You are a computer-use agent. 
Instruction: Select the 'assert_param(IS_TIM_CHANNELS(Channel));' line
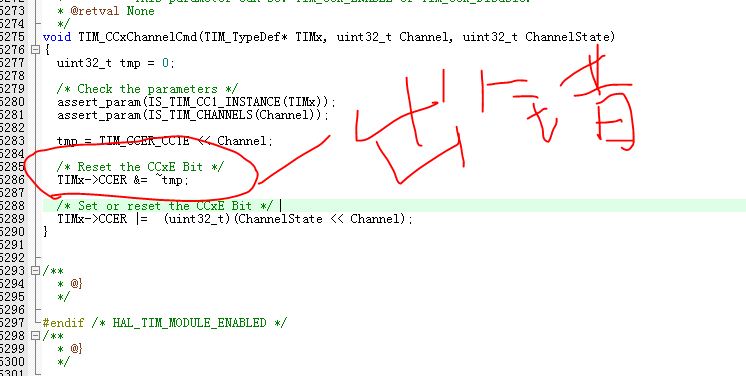pos(193,115)
